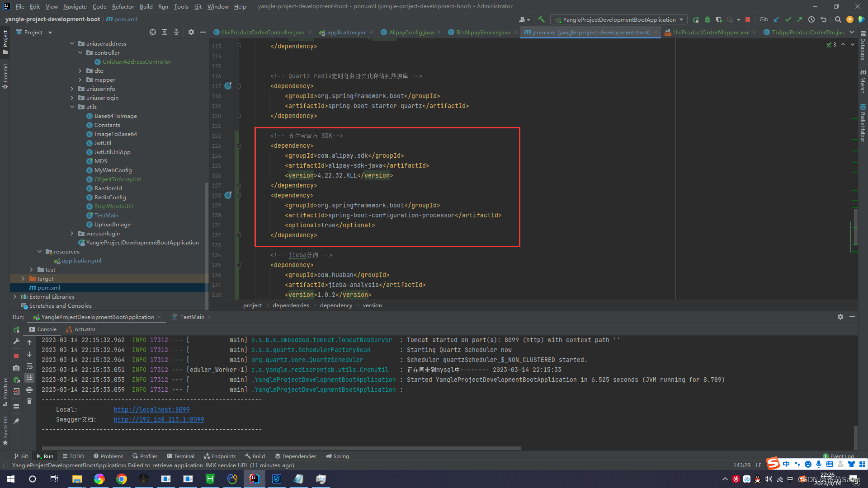The image size is (868, 488).
Task: Stop the running application in the top toolbar
Action: point(748,19)
